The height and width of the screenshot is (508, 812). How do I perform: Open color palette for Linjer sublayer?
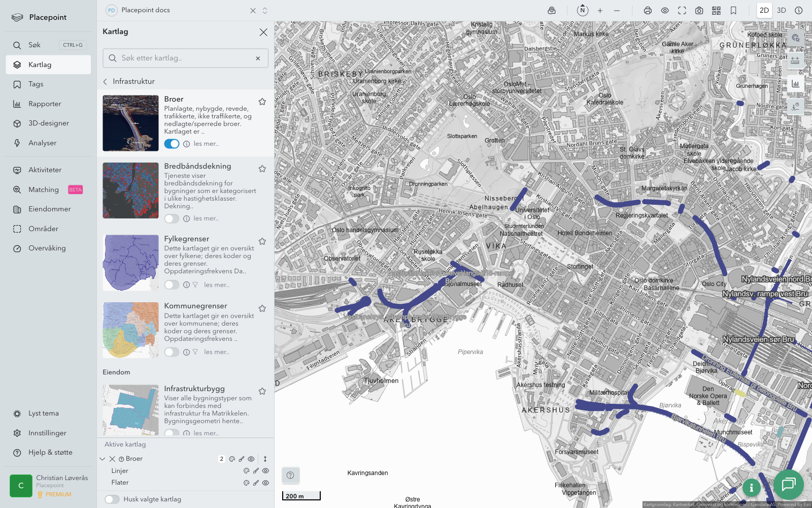pos(247,471)
